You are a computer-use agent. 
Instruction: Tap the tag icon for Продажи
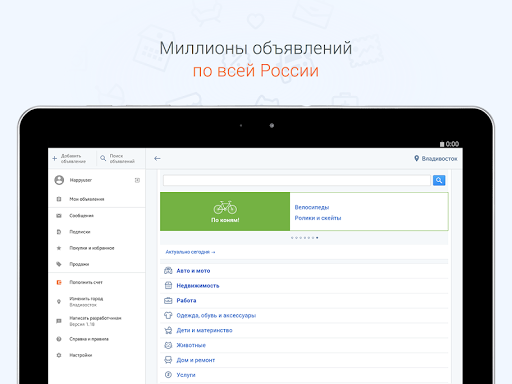click(x=59, y=264)
